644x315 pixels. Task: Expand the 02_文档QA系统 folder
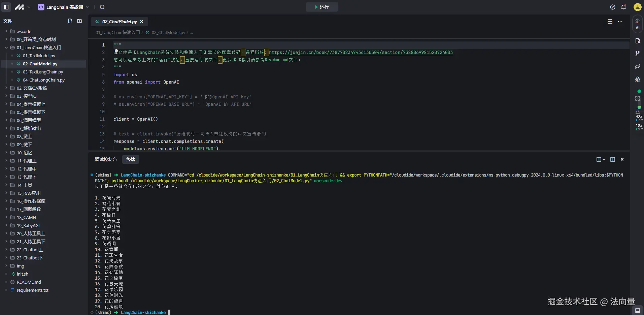coord(32,88)
